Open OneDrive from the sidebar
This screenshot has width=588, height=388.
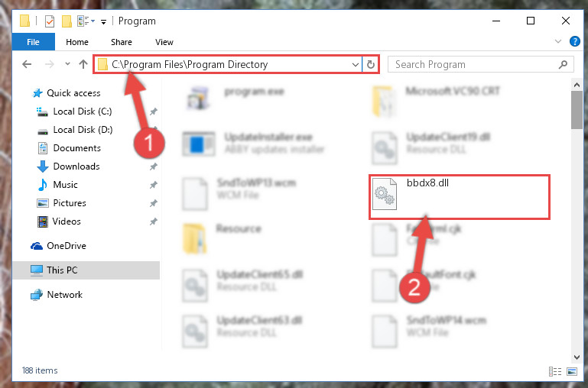66,246
